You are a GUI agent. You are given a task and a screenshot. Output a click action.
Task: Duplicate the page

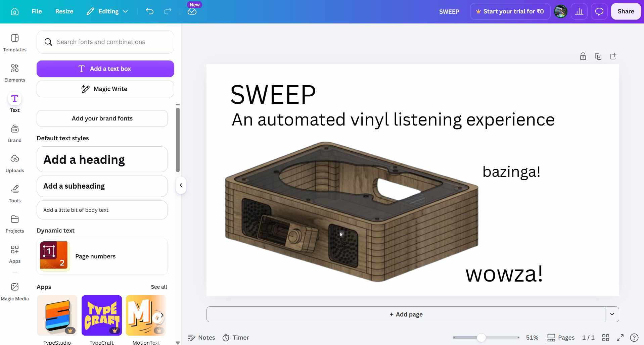598,56
